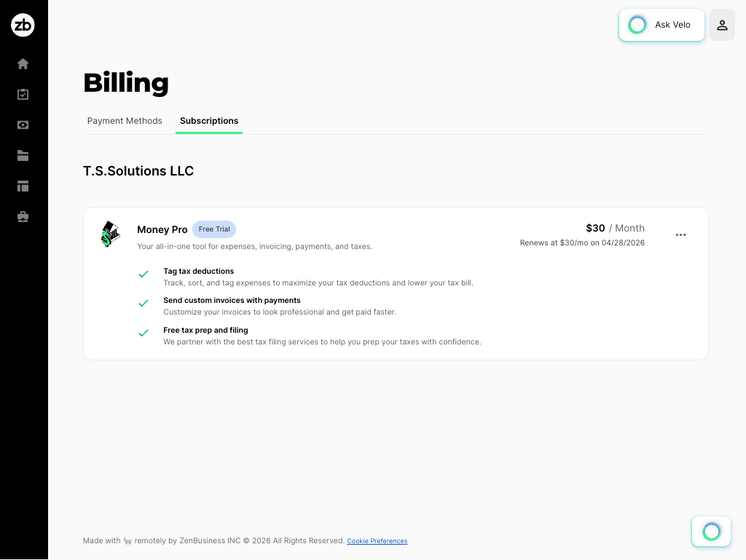This screenshot has height=560, width=746.
Task: Click the Money Pro product logo
Action: 110,234
